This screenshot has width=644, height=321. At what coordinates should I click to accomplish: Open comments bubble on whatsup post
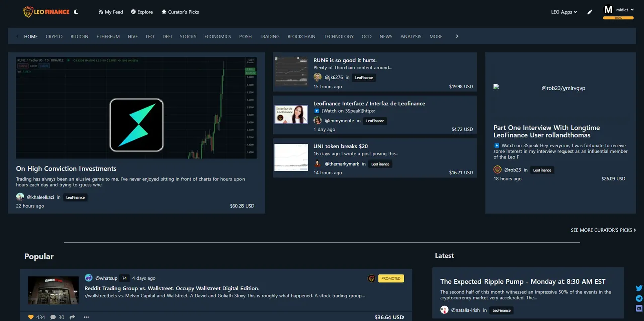click(53, 317)
